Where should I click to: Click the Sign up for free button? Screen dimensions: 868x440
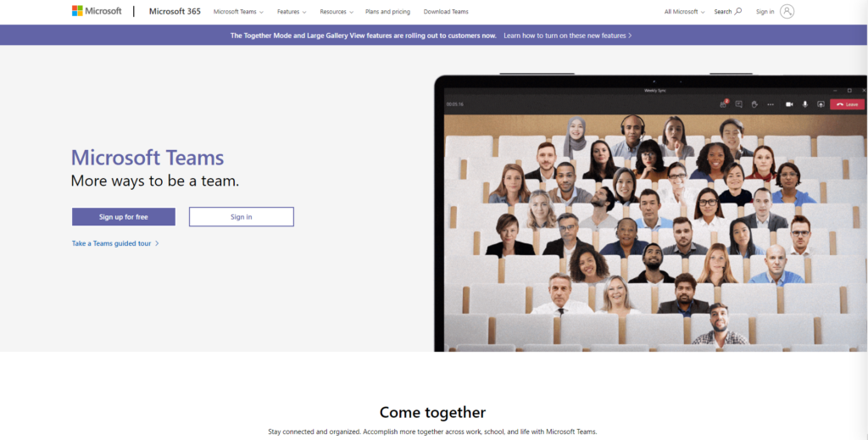tap(124, 217)
